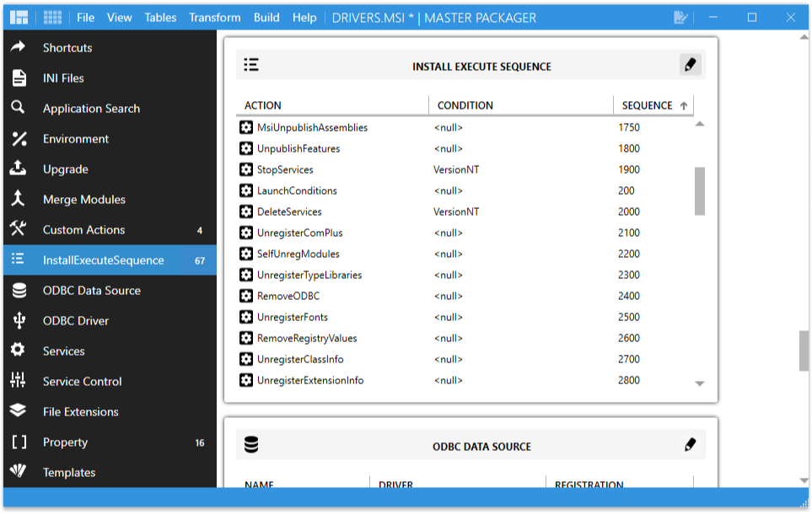This screenshot has width=812, height=514.
Task: Click the Application Search magnifier icon
Action: point(18,108)
